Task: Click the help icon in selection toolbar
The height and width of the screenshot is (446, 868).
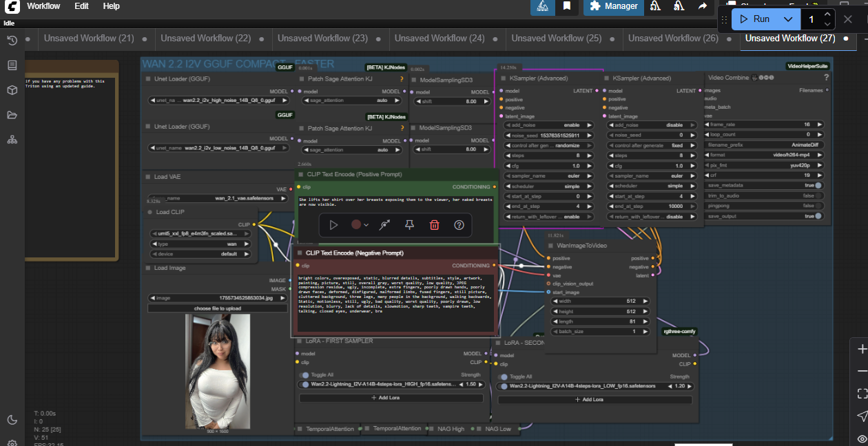Action: (x=459, y=225)
